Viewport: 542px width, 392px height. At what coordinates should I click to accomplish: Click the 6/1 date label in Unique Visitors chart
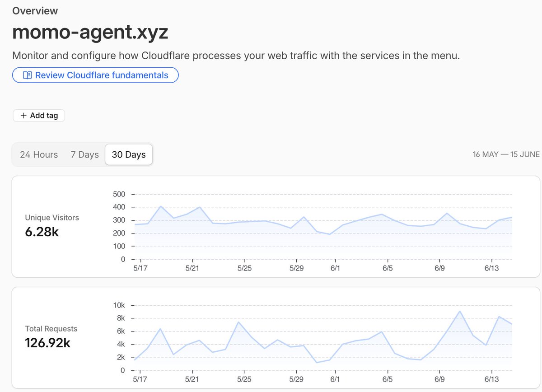click(x=335, y=268)
